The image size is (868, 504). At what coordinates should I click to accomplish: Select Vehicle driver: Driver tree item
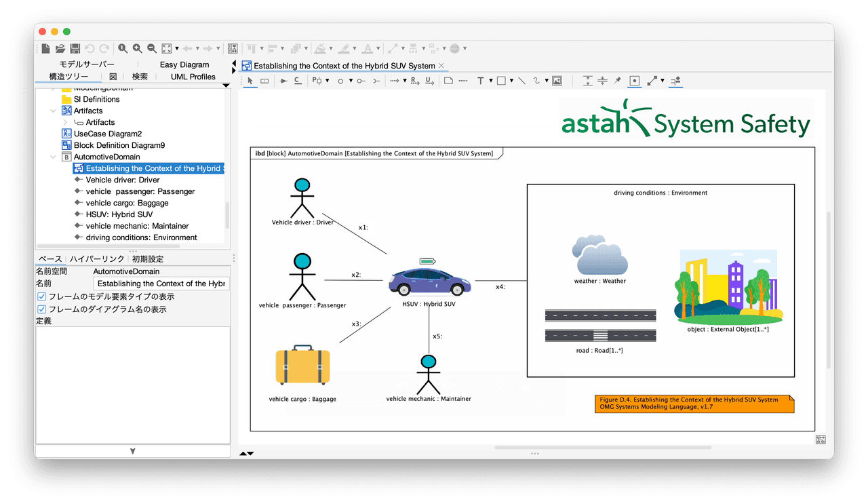123,180
